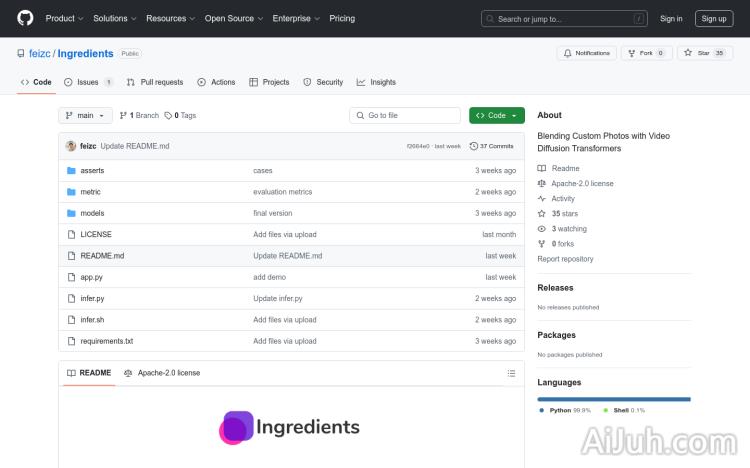Open the feizc owner profile link
The image size is (750, 468).
coord(39,54)
